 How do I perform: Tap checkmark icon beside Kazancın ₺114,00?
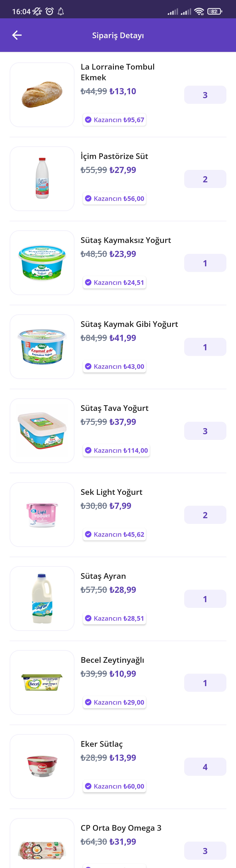point(88,450)
